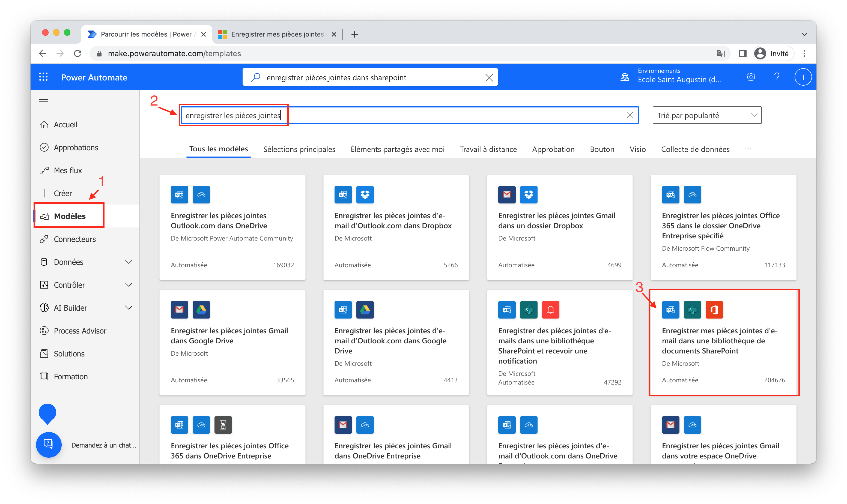Open settings gear in Power Automate header
This screenshot has width=847, height=504.
[x=750, y=77]
